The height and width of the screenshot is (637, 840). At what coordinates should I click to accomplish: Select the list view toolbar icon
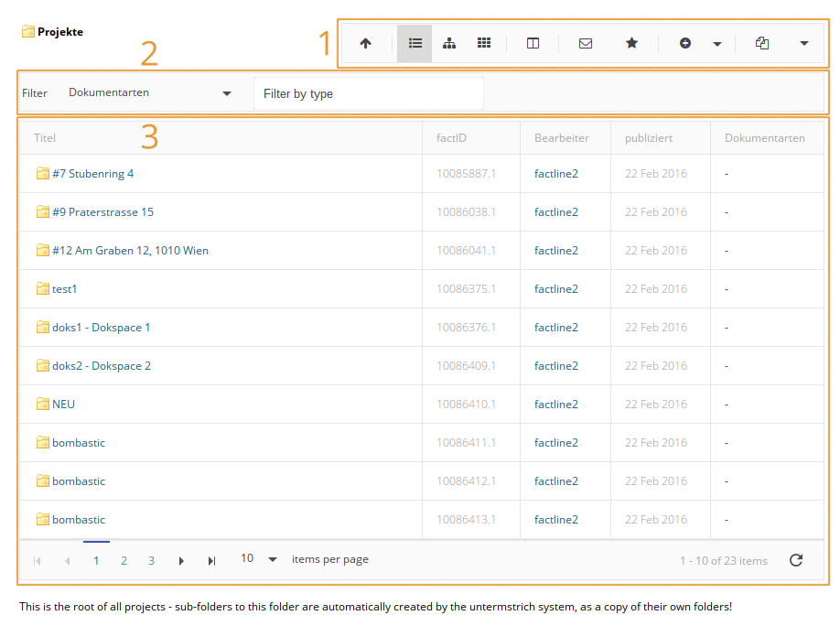click(x=415, y=43)
